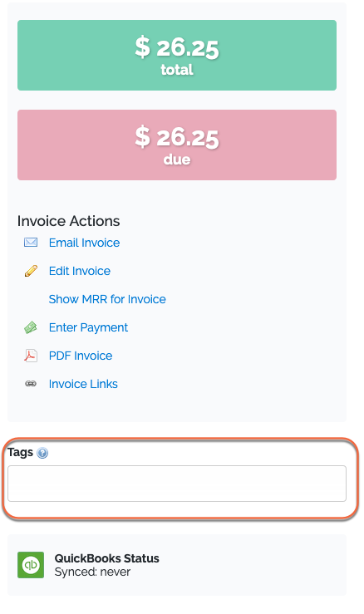Click the green QuickBooks logo icon
The image size is (364, 614).
point(31,565)
